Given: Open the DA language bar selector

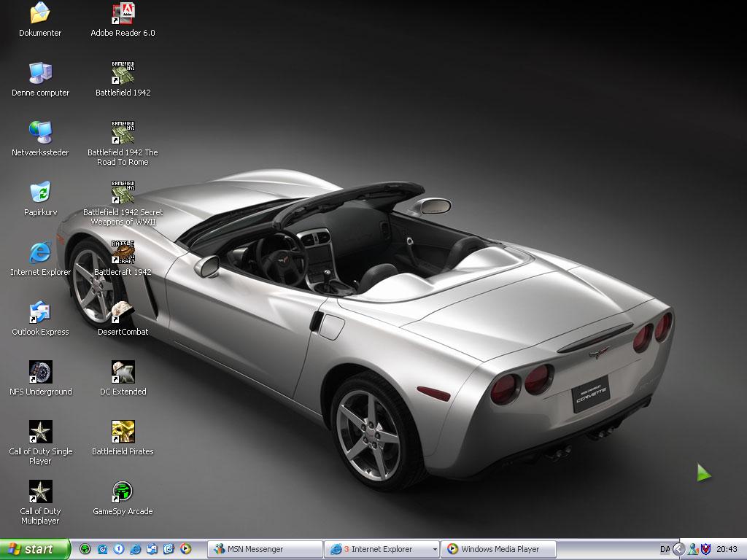Looking at the screenshot, I should pyautogui.click(x=665, y=549).
